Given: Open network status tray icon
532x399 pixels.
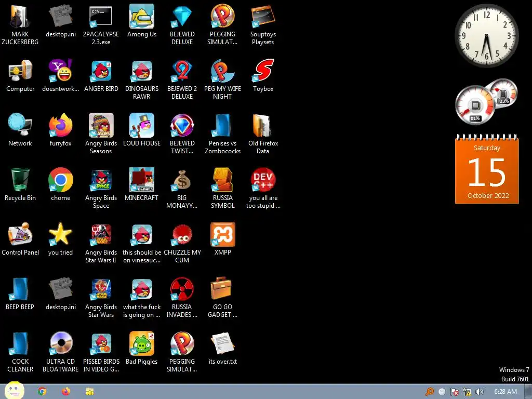Looking at the screenshot, I should pyautogui.click(x=467, y=392).
